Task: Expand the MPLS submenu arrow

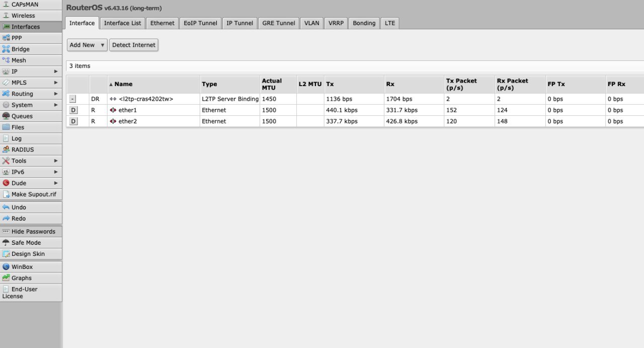Action: 56,83
